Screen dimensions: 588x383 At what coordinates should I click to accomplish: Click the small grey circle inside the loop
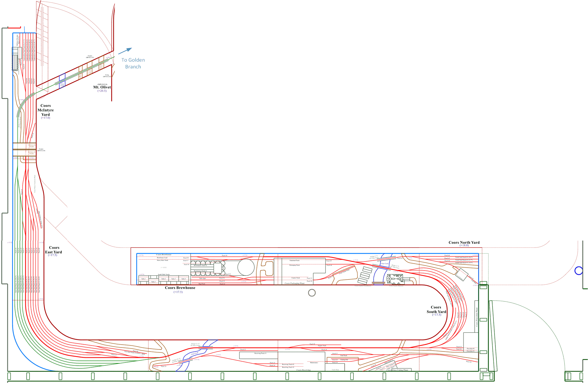click(312, 293)
